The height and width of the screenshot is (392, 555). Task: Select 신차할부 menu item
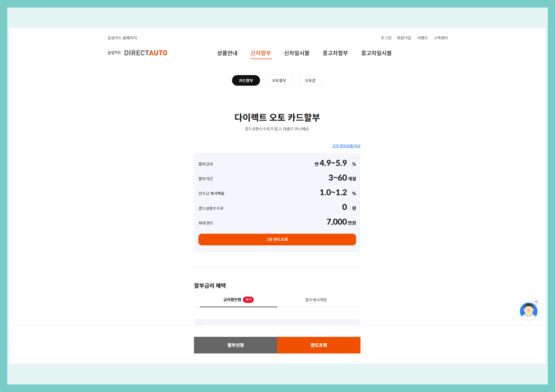coord(261,53)
